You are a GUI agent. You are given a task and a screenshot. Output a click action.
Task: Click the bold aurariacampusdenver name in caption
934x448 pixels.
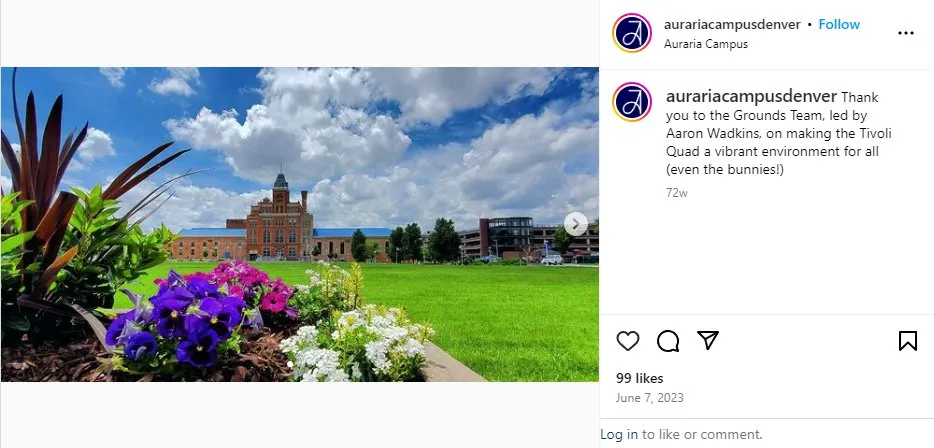click(x=751, y=97)
